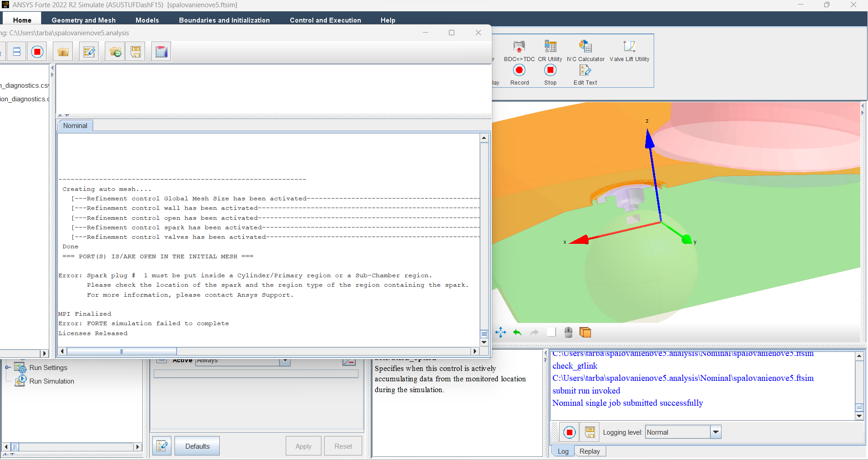Screen dimensions: 868x460
Task: Click the Run Simulation tree icon
Action: [x=20, y=381]
